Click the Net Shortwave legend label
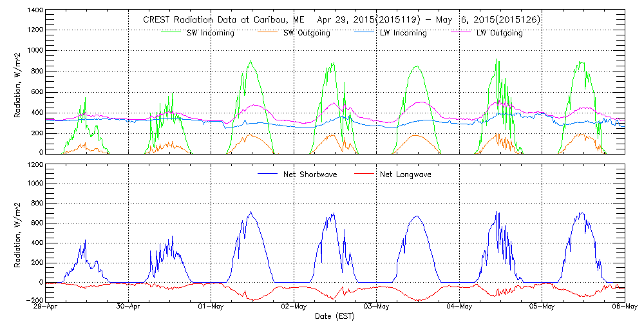 coord(310,175)
